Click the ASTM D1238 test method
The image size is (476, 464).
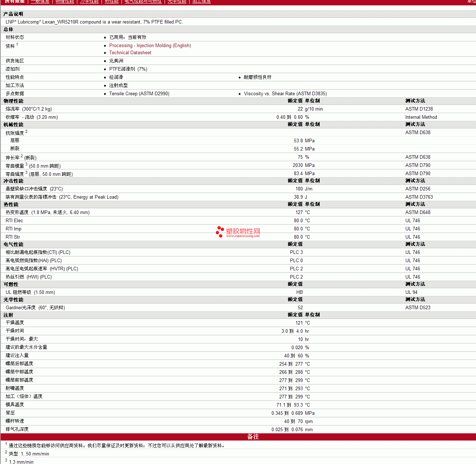pos(419,109)
